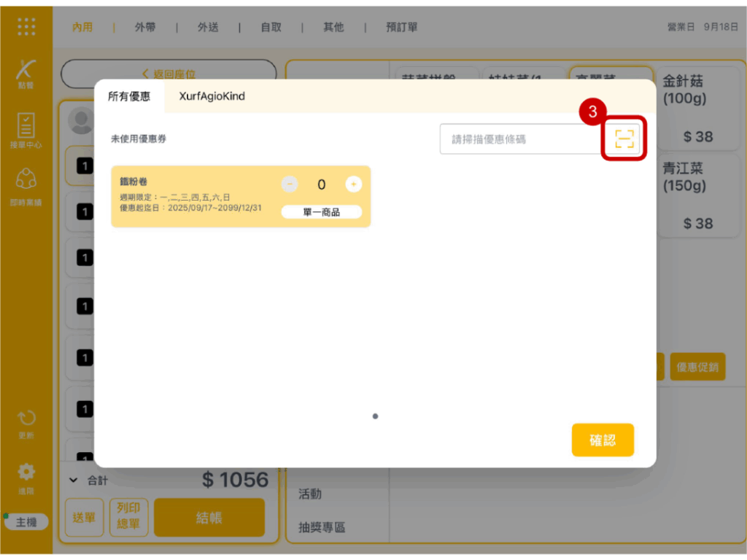747x560 pixels.
Task: Increase 鐵粉卷 coupon quantity with plus
Action: 353,184
